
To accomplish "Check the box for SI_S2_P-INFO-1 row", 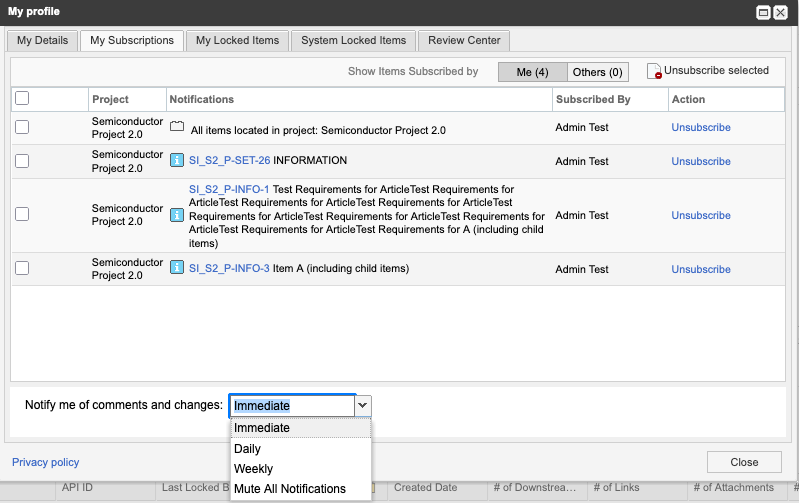I will click(x=22, y=214).
